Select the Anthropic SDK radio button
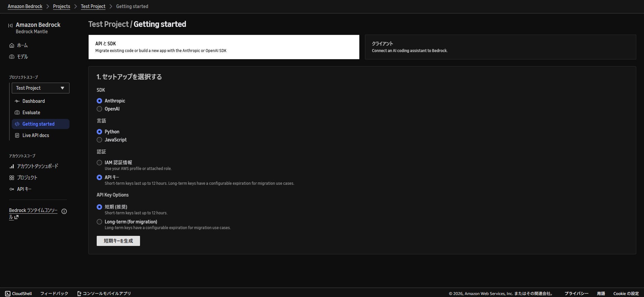The image size is (644, 297). 99,101
